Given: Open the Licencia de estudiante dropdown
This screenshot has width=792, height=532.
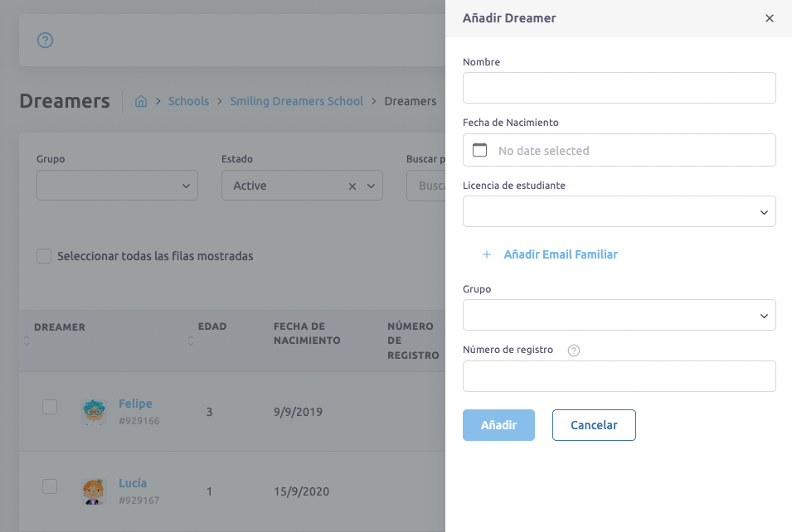Looking at the screenshot, I should 619,211.
